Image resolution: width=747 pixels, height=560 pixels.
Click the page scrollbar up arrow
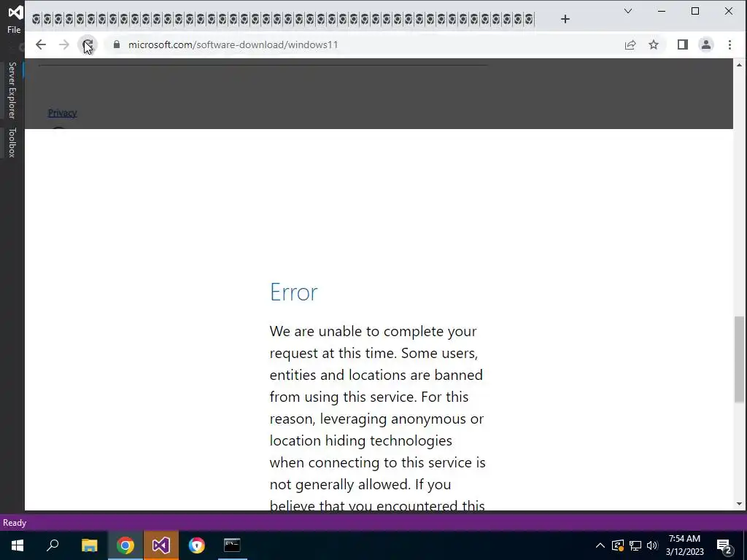(740, 64)
